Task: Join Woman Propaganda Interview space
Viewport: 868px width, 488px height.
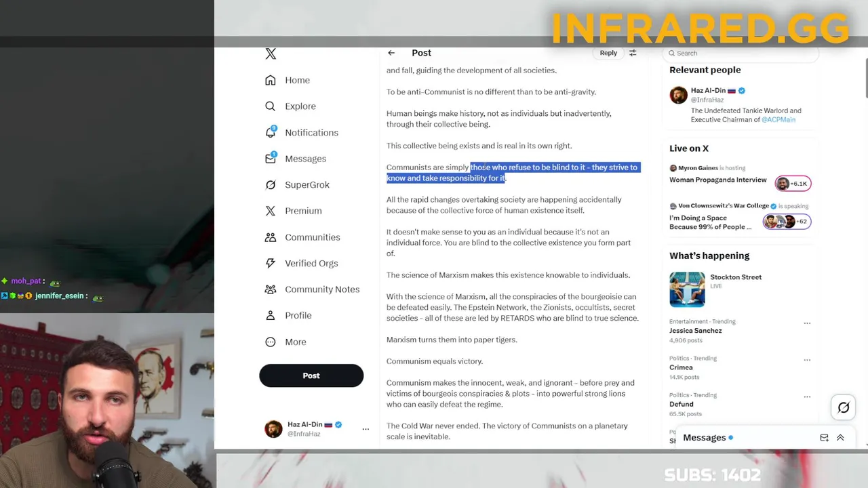Action: [718, 180]
